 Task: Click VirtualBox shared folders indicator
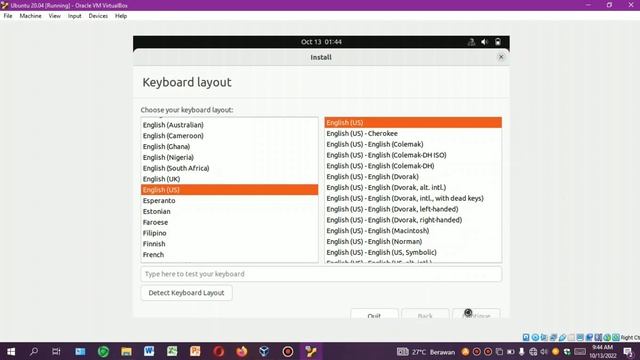[x=571, y=337]
